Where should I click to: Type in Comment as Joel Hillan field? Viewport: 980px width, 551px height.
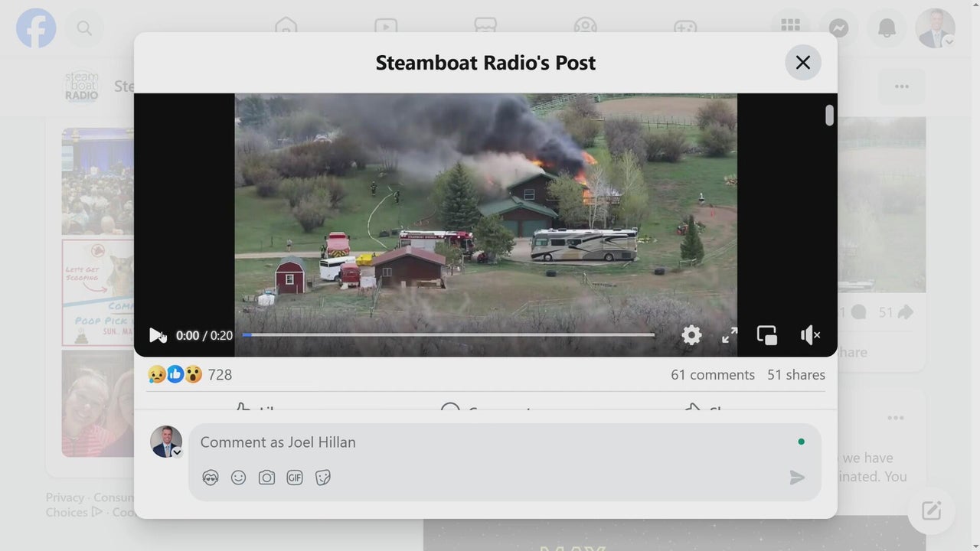[x=490, y=442]
